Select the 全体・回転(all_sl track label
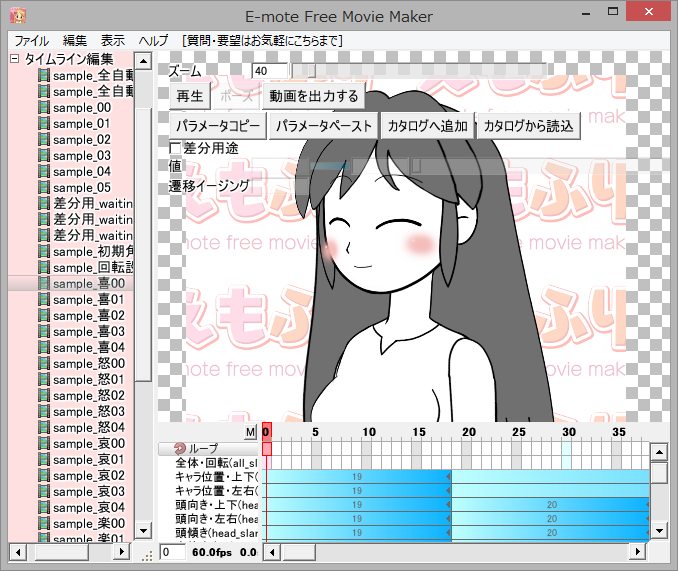 [x=216, y=463]
